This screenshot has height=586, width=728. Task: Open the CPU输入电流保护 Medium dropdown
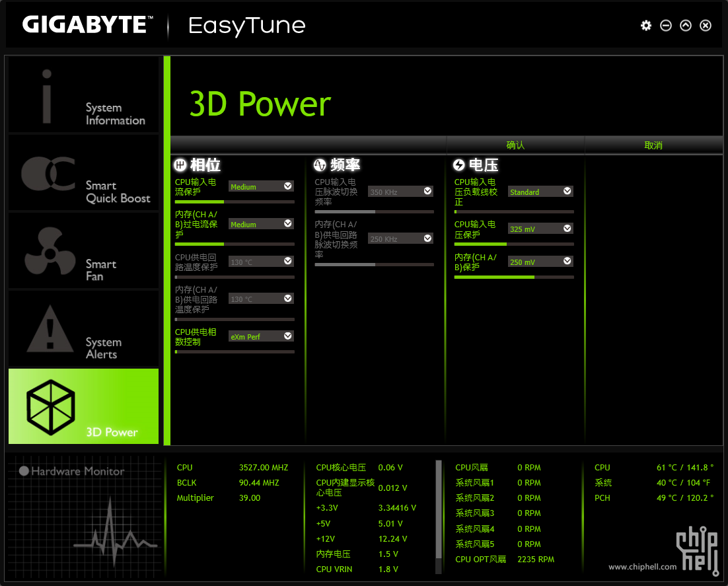click(x=261, y=187)
